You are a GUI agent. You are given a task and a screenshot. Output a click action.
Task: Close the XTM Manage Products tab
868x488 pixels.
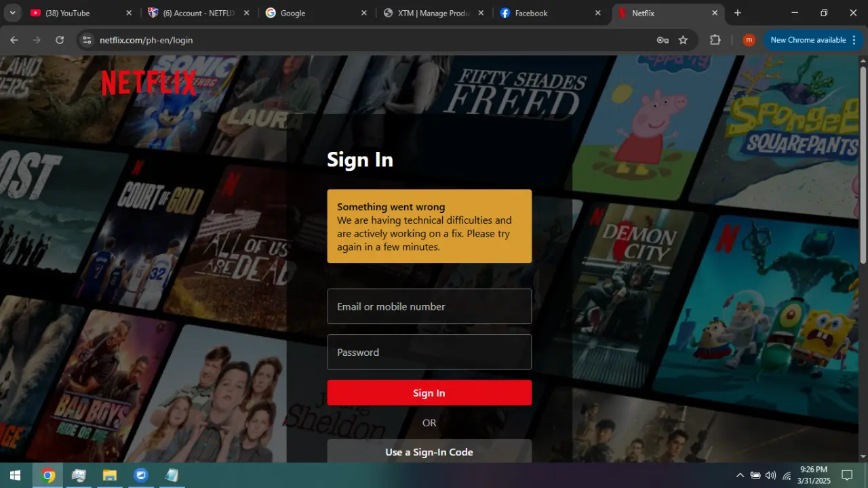click(x=481, y=13)
